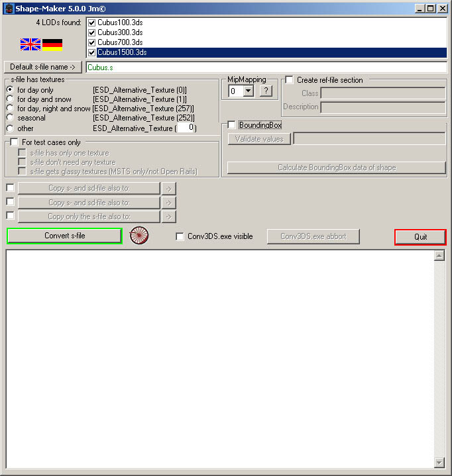Choose the 'seasonal' texture radio option
The height and width of the screenshot is (476, 452).
[10, 118]
